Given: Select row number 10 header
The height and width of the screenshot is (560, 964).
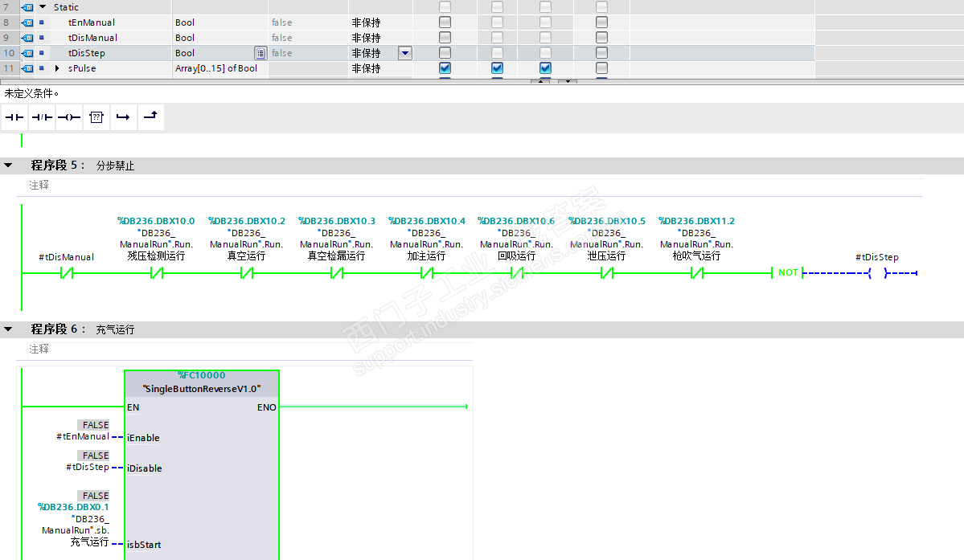Looking at the screenshot, I should point(9,53).
